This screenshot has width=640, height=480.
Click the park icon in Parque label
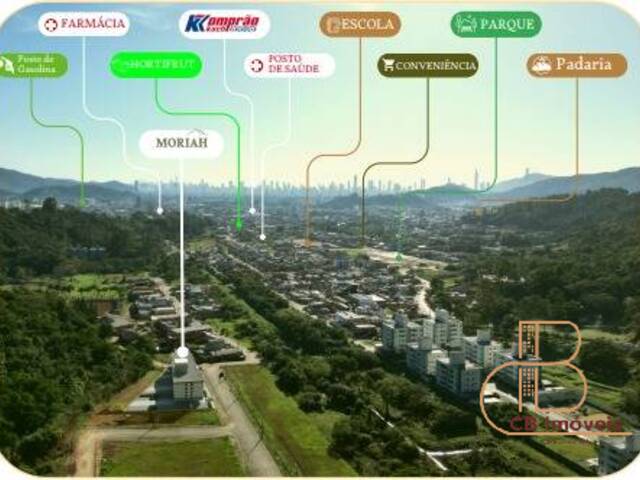click(x=465, y=25)
